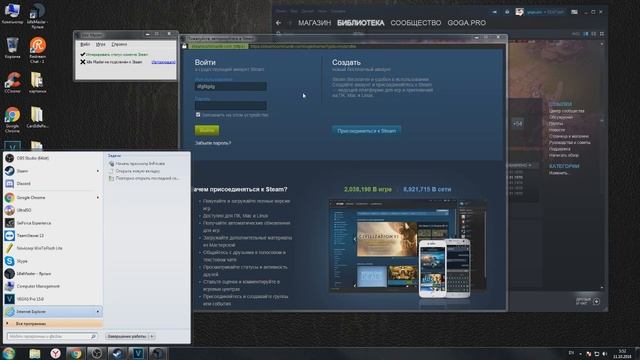The image size is (640, 360).
Task: Click the Start menu search box
Action: pos(52,337)
